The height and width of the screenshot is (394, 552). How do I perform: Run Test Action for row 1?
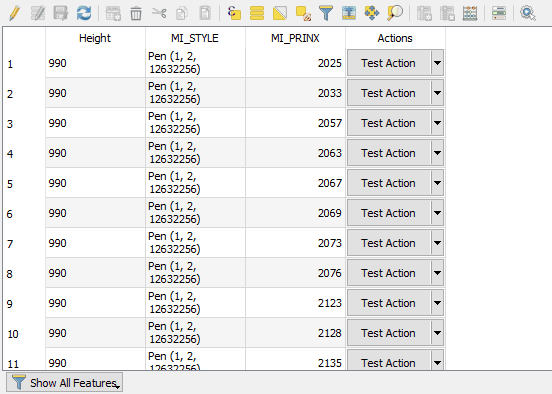(x=389, y=63)
